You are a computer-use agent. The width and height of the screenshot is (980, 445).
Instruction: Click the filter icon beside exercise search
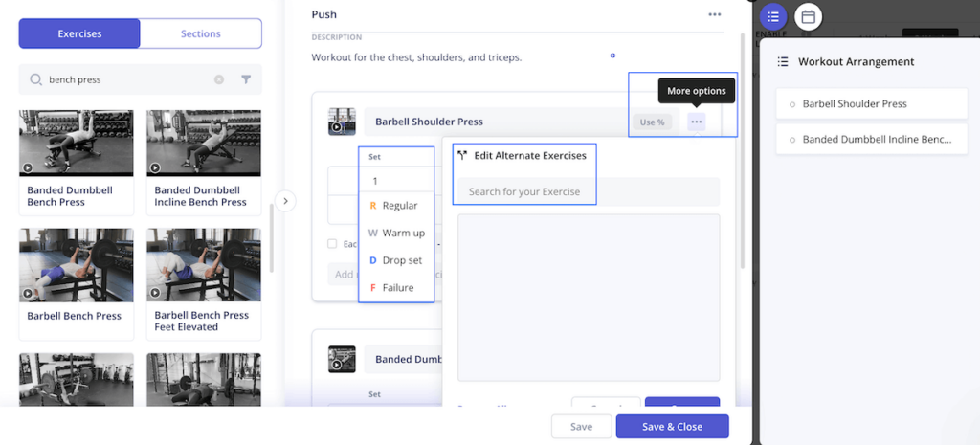(x=246, y=79)
